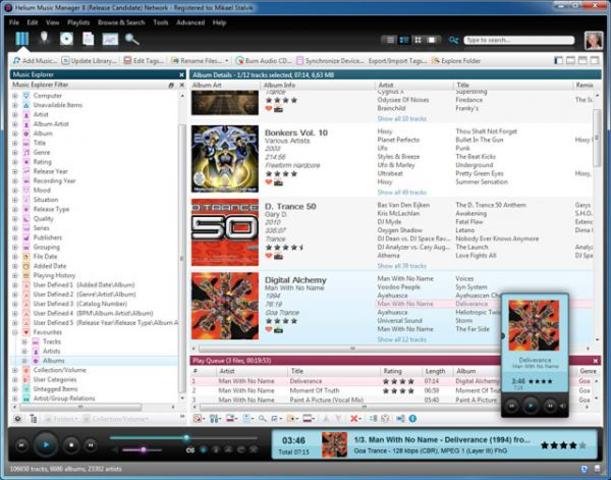Open the Rename Files dropdown arrow

pyautogui.click(x=227, y=61)
